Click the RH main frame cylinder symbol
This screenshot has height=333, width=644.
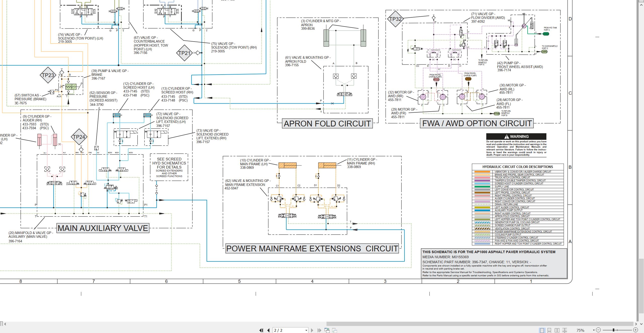point(327,165)
